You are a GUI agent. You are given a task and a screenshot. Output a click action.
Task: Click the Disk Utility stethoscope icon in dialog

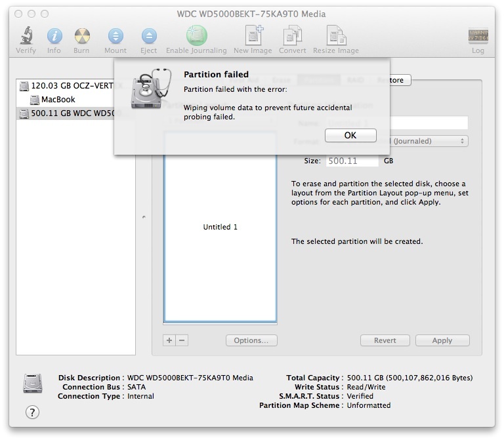coord(150,89)
